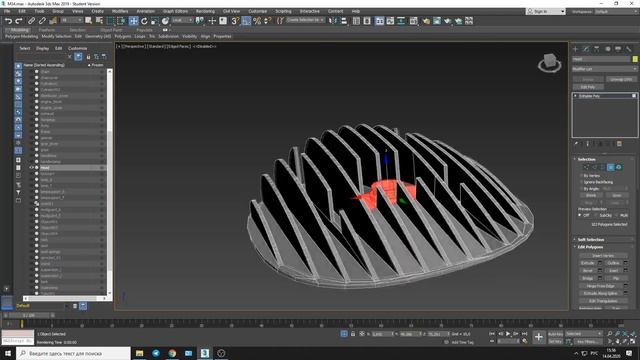Select the Multi preview selection radio
640x360 pixels.
coord(616,215)
